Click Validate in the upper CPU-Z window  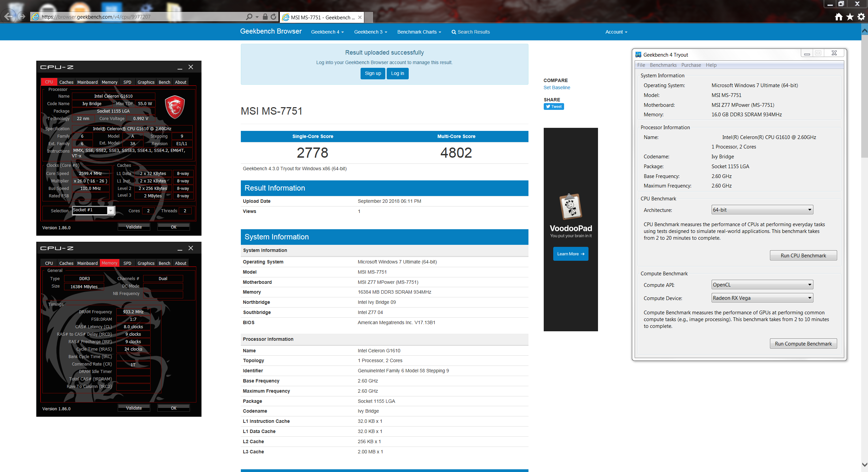coord(134,227)
